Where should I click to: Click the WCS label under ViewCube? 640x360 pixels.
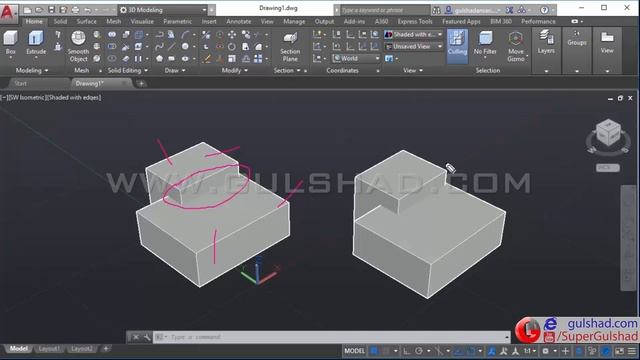[x=608, y=168]
